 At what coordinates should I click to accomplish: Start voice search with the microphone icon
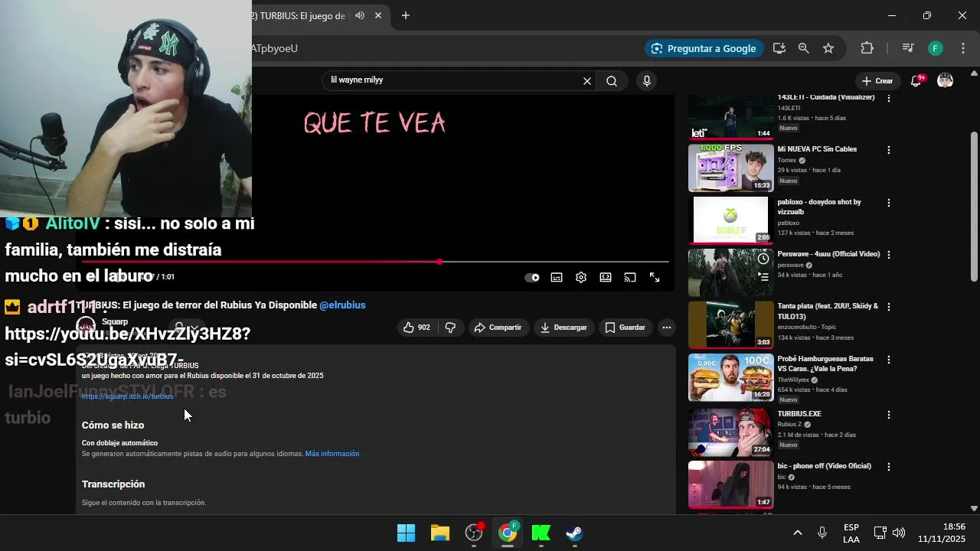click(647, 81)
